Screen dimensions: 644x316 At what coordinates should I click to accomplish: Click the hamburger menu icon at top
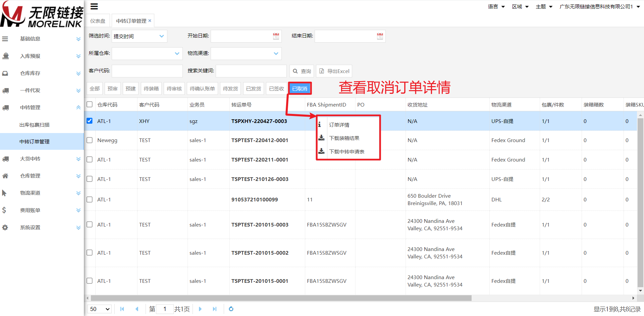click(x=94, y=6)
